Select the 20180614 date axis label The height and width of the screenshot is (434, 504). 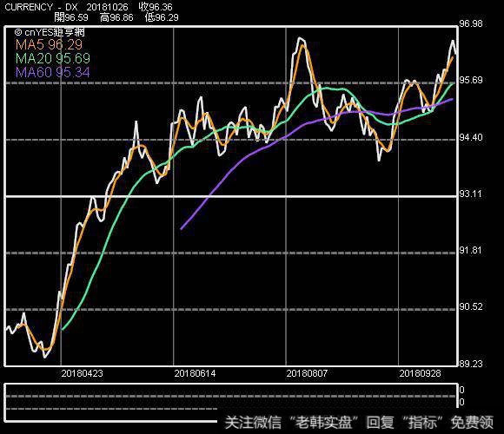pyautogui.click(x=195, y=373)
